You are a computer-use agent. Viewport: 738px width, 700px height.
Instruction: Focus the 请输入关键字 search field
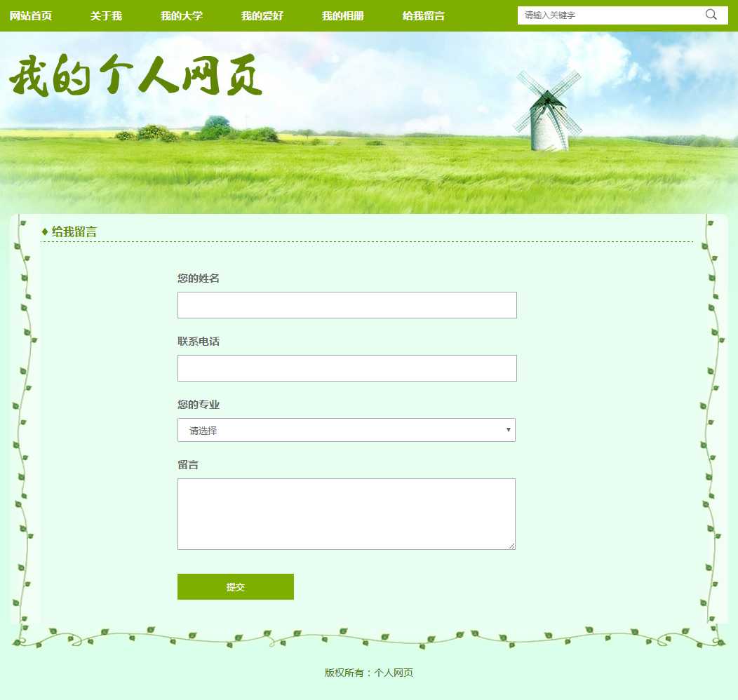click(610, 15)
